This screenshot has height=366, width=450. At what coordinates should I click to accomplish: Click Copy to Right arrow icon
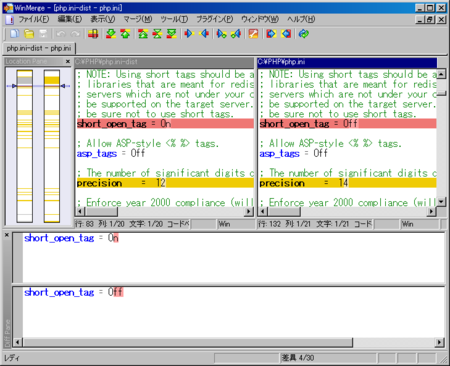[x=189, y=34]
